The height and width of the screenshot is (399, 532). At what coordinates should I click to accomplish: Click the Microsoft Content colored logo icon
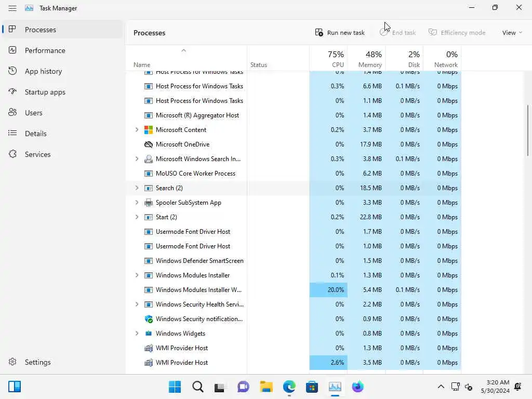click(148, 129)
